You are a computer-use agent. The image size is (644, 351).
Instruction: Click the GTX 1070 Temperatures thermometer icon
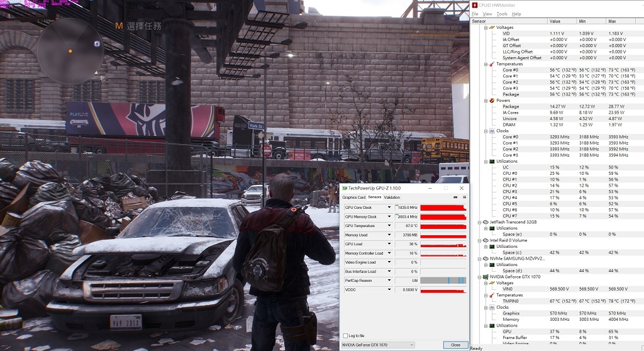click(492, 295)
